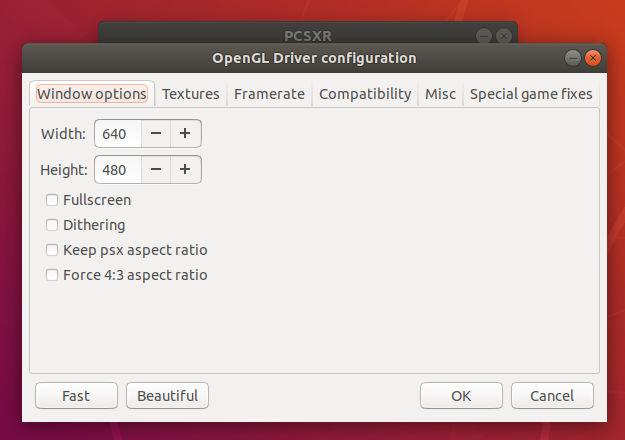Image resolution: width=625 pixels, height=440 pixels.
Task: Open the Framerate tab
Action: click(x=269, y=94)
